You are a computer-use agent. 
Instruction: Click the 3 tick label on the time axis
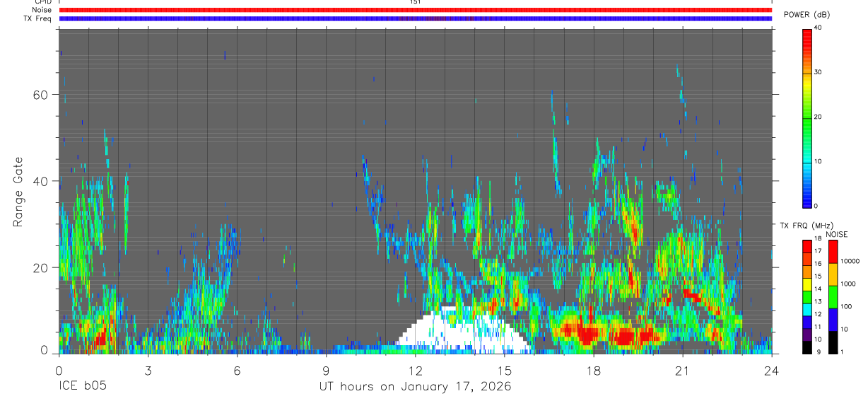pyautogui.click(x=148, y=371)
